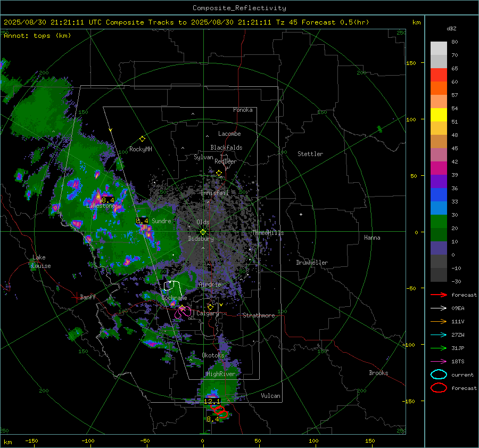
Task: Click the ThreeHills city label
Action: [x=268, y=233]
